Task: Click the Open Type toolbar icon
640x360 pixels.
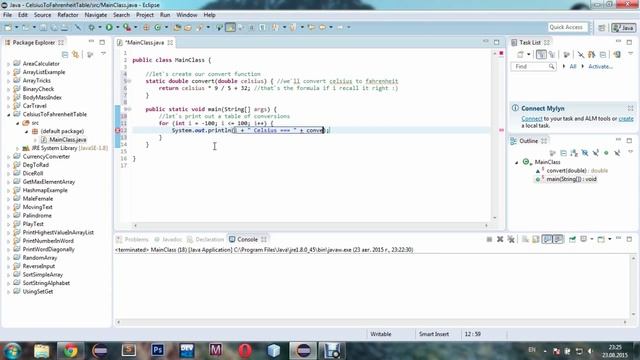Action: pos(177,27)
